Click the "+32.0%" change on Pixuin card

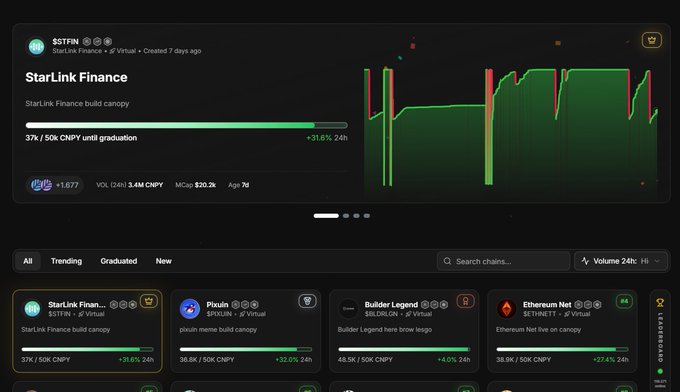[x=287, y=359]
